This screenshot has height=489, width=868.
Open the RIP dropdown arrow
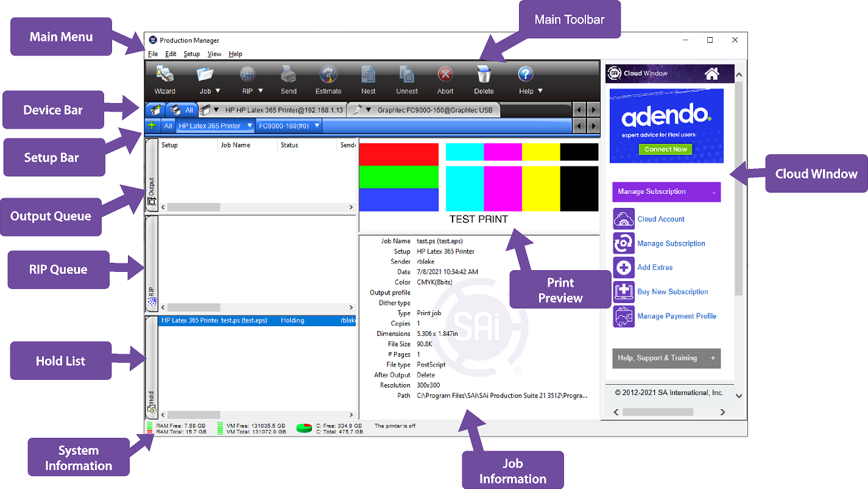(261, 91)
